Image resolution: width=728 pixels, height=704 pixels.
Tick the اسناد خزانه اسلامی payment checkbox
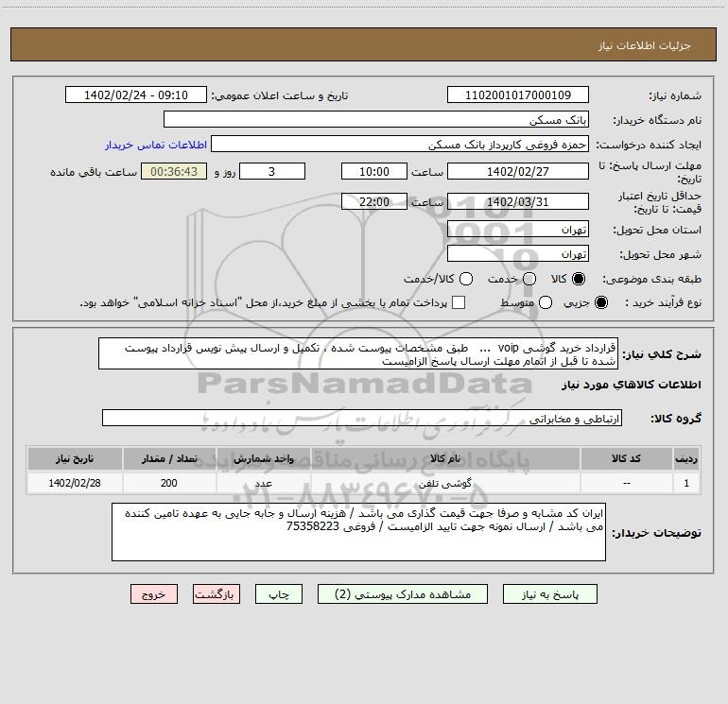459,302
